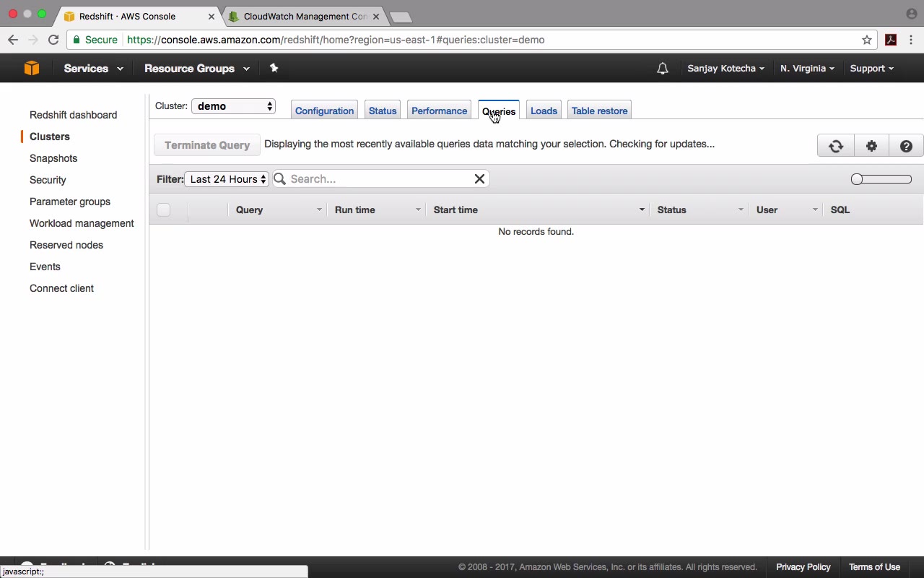Open Workload management in the sidebar
This screenshot has height=578, width=924.
click(x=82, y=223)
